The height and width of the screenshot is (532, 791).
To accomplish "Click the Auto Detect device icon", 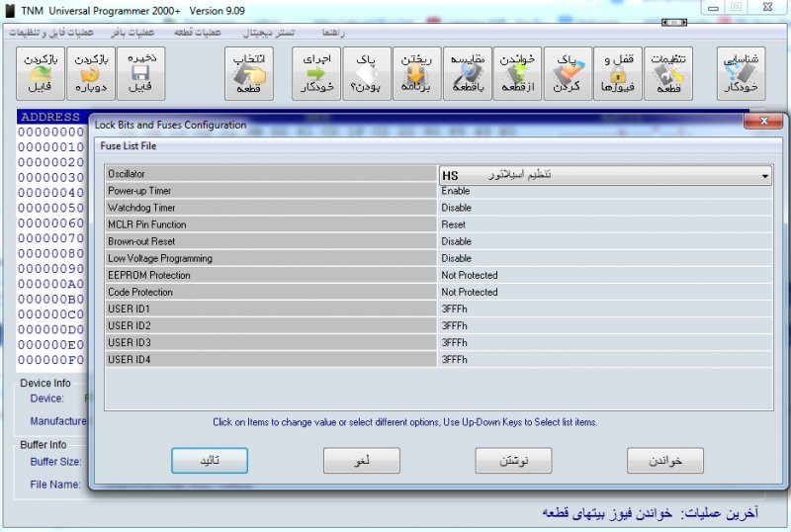I will tap(741, 74).
